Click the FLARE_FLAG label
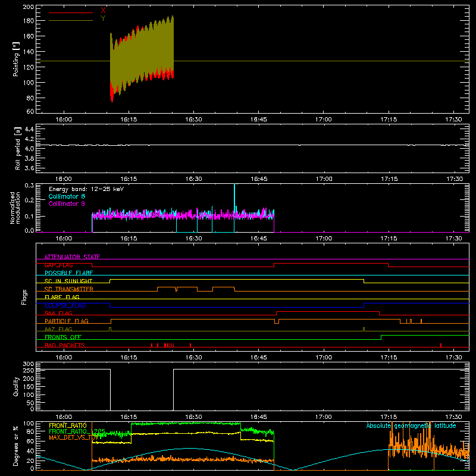The image size is (476, 476). click(62, 297)
